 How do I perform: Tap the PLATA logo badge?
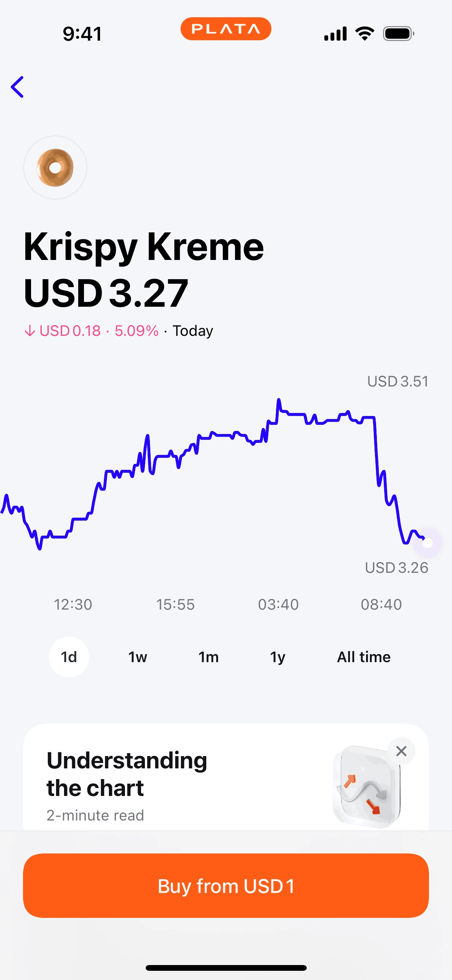point(226,29)
